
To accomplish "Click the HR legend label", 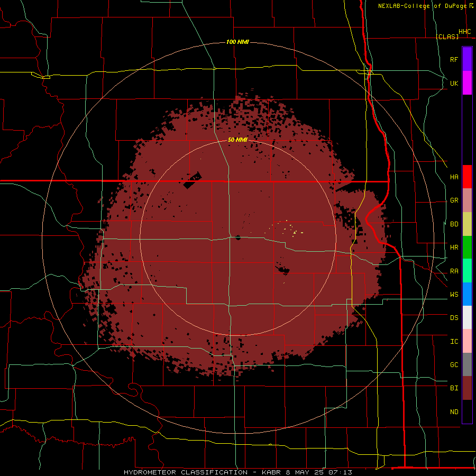I will pos(454,248).
